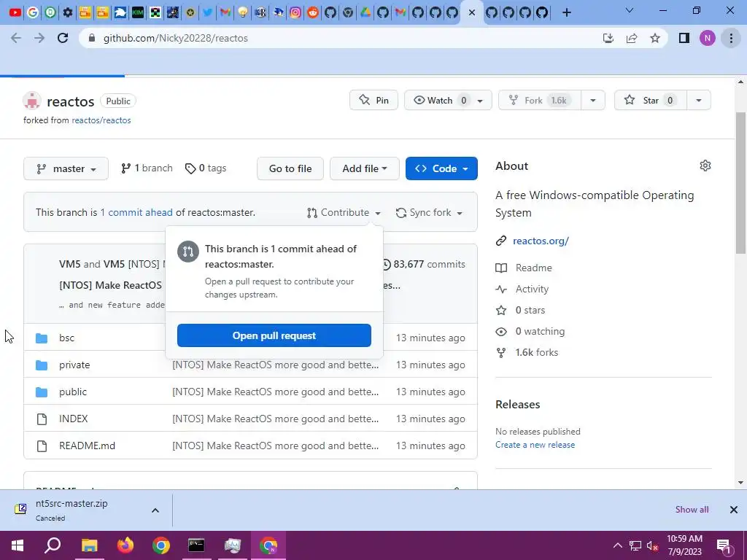Open the README.md file

[x=88, y=446]
